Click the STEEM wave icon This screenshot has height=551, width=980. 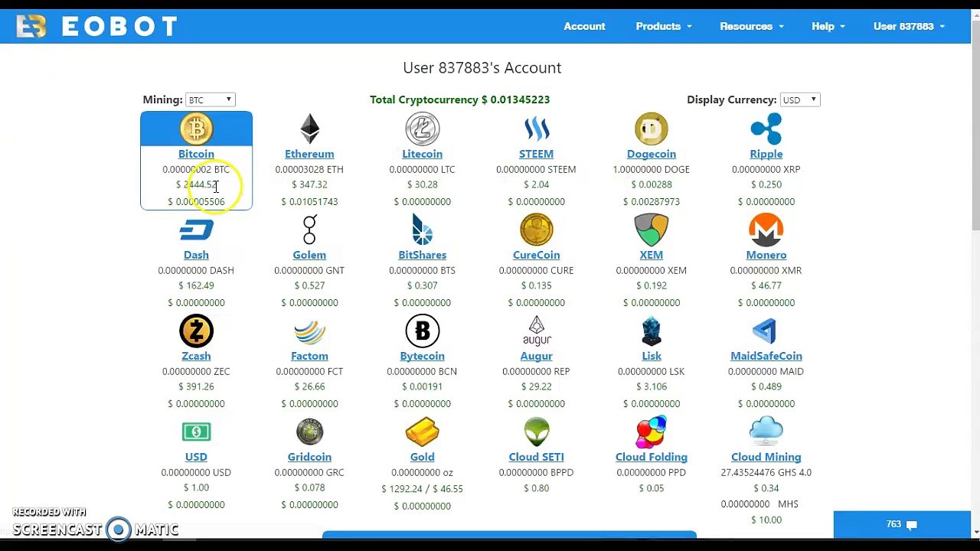tap(536, 129)
